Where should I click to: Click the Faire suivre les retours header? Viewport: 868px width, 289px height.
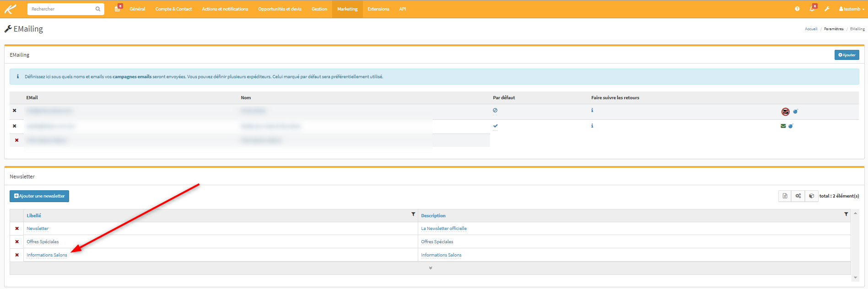tap(615, 98)
